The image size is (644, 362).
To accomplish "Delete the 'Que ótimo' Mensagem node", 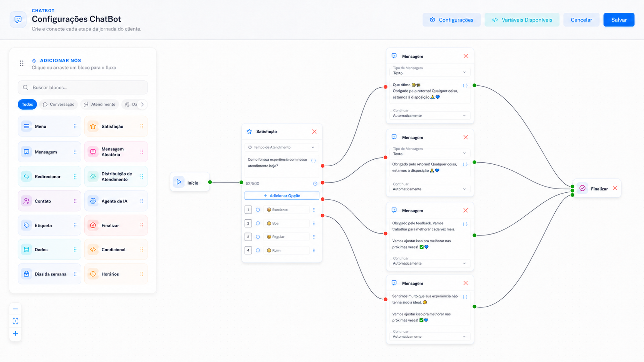I will tap(466, 56).
